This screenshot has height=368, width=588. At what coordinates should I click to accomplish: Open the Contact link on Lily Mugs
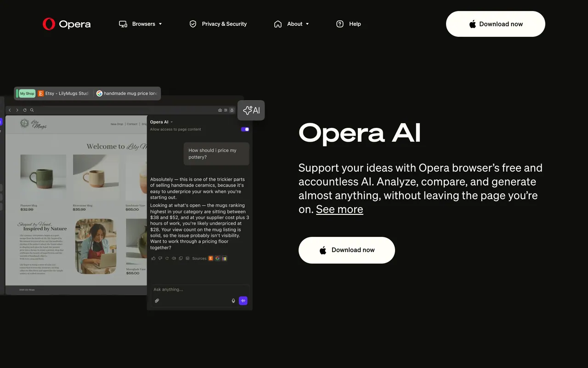[x=132, y=124]
